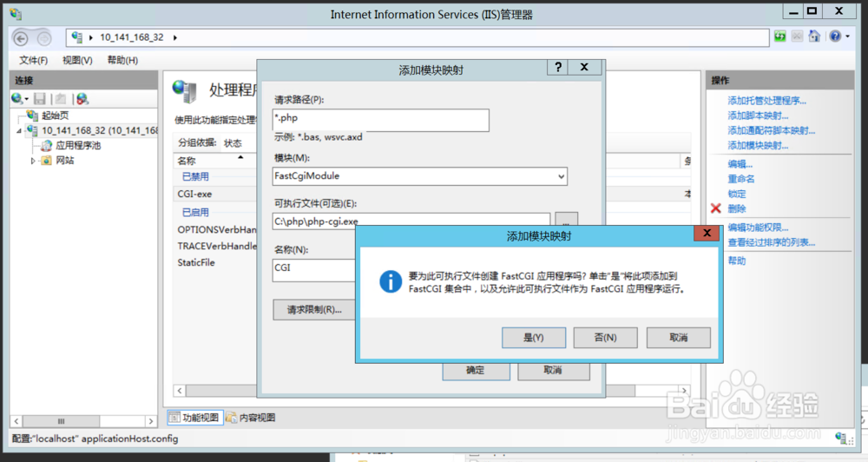Open the blue help question mark icon
Viewport: 868px width, 462px height.
click(x=835, y=36)
